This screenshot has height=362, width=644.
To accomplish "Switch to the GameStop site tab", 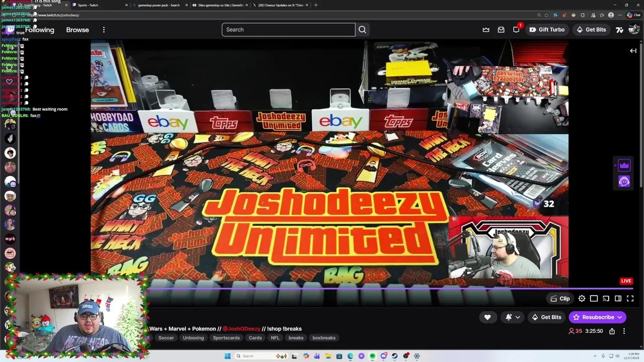I will [220, 5].
